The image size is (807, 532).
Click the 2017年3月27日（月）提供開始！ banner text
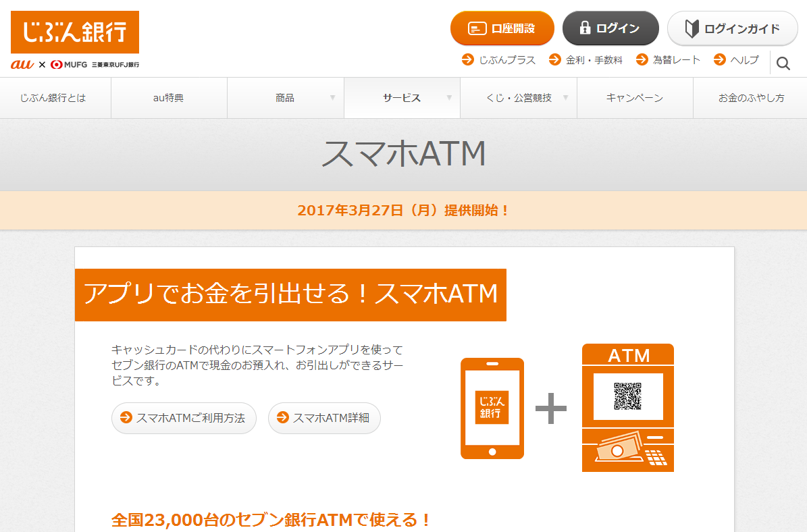[x=404, y=211]
